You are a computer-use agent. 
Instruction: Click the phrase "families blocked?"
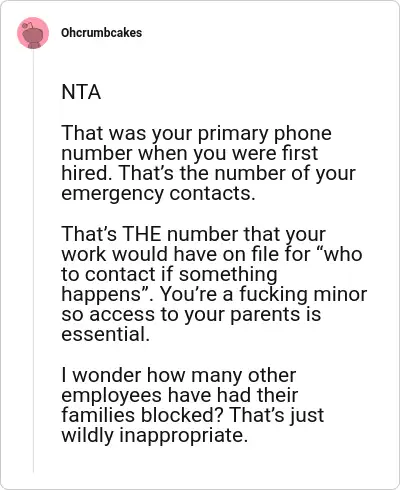click(x=142, y=415)
